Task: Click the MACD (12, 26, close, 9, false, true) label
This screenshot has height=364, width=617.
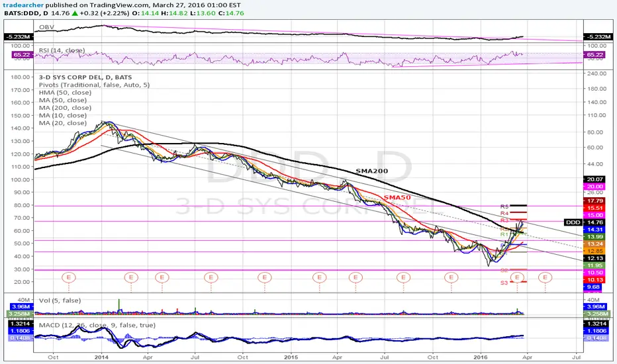Action: click(x=97, y=325)
